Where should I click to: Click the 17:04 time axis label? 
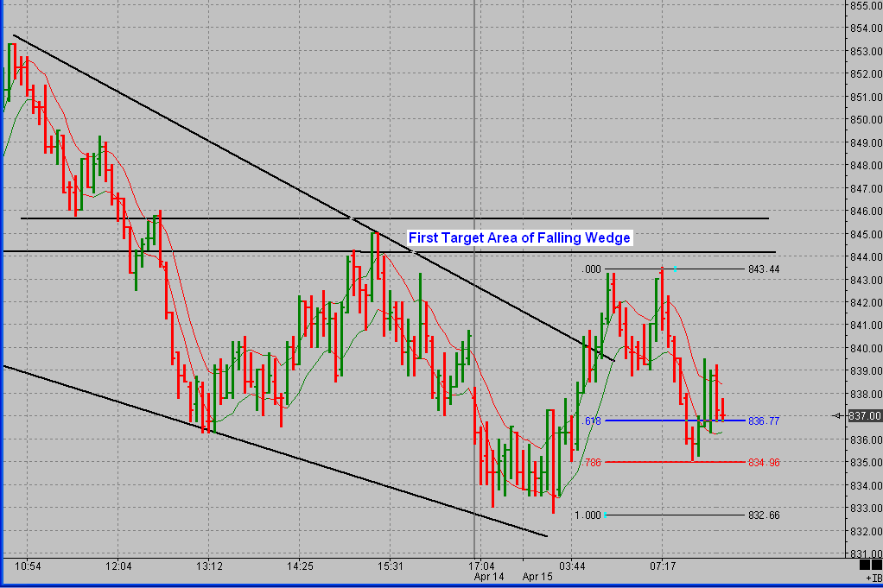coord(481,566)
